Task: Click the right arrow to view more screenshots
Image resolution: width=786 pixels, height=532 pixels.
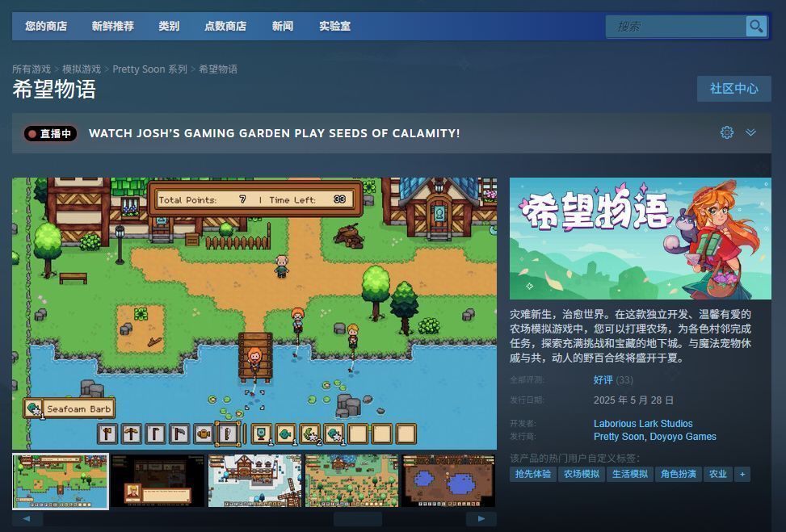Action: [x=482, y=519]
